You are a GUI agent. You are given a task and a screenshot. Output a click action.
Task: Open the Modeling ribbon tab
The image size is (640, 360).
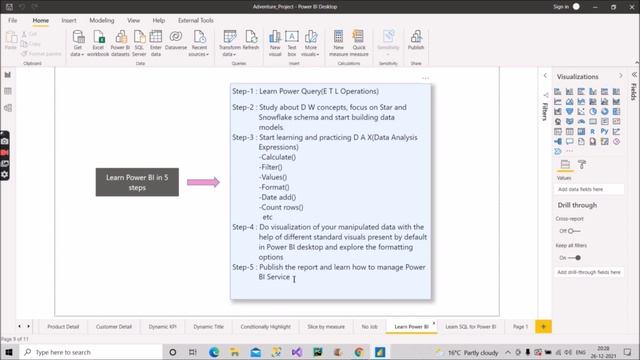[x=102, y=20]
